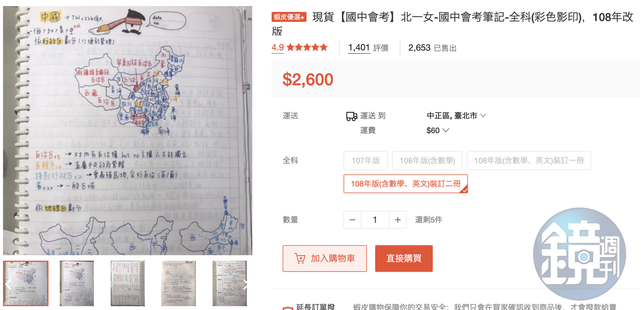The width and height of the screenshot is (644, 310).
Task: Choose 108年版(含數學、英文)裝訂一冊 variant
Action: [528, 161]
